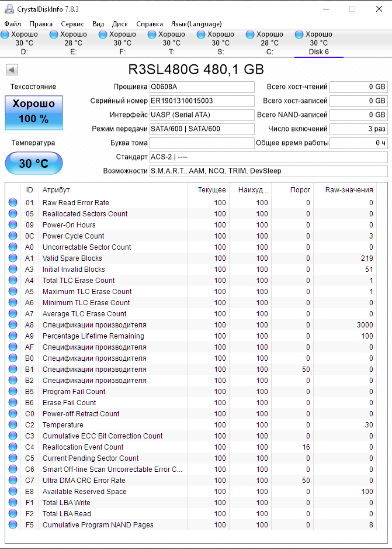The width and height of the screenshot is (392, 549).
Task: Click status orb for Reallocated Sectors Count
Action: pyautogui.click(x=13, y=213)
